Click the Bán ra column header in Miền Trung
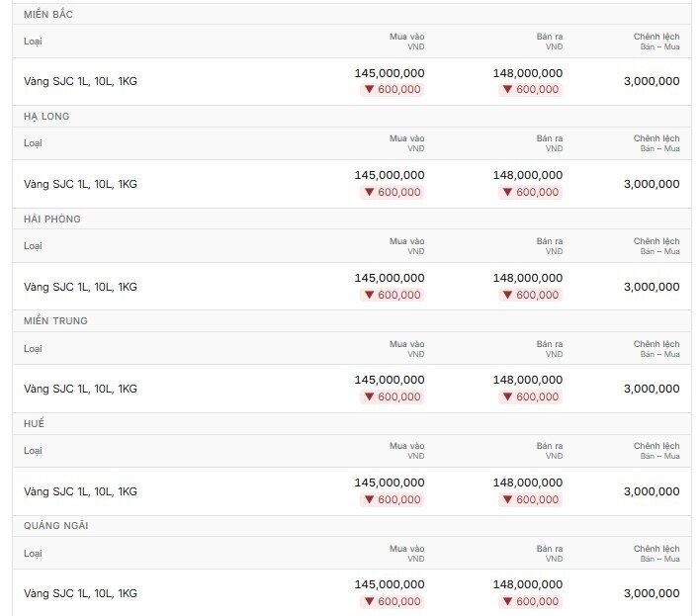699x616 pixels. click(x=550, y=349)
